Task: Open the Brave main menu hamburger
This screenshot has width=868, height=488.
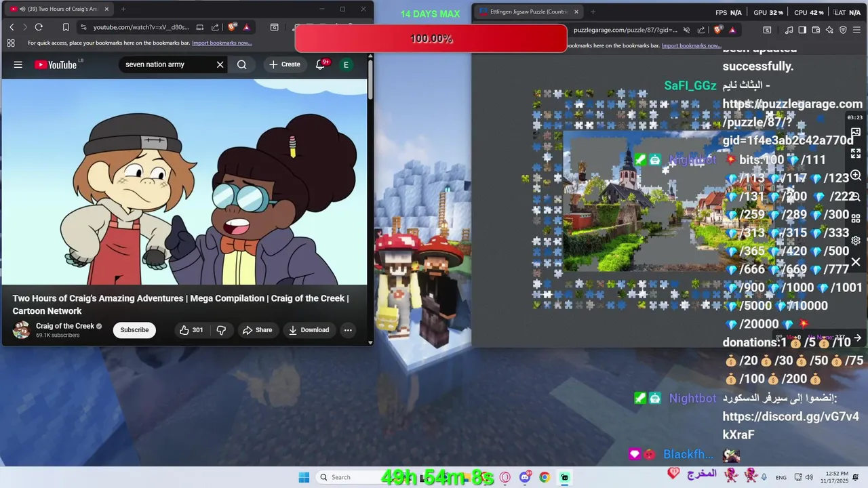Action: point(858,30)
